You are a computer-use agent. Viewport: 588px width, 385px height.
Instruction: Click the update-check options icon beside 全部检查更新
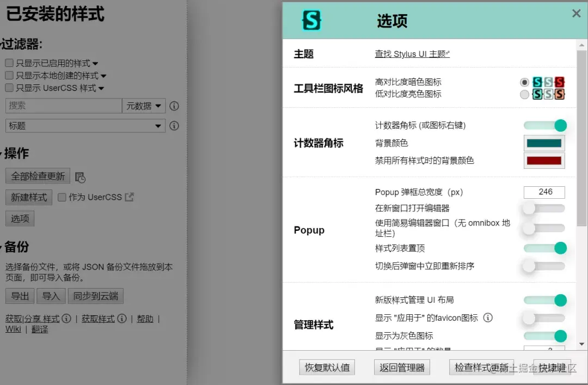(80, 177)
